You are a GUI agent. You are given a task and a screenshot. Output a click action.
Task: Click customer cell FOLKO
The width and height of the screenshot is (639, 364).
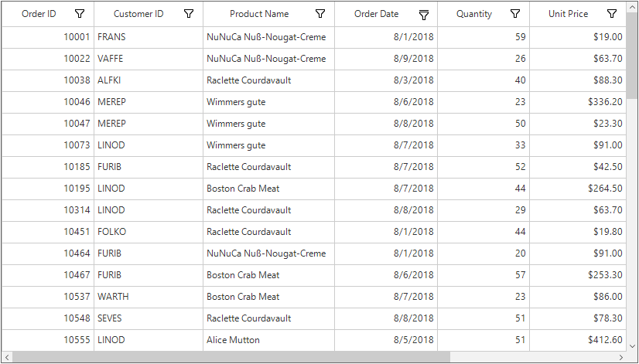point(149,232)
